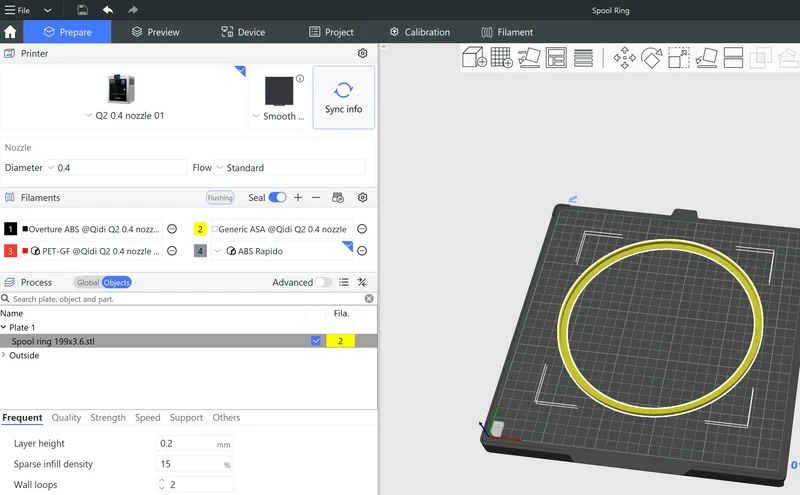Click the Flushing button
800x495 pixels.
pos(220,197)
